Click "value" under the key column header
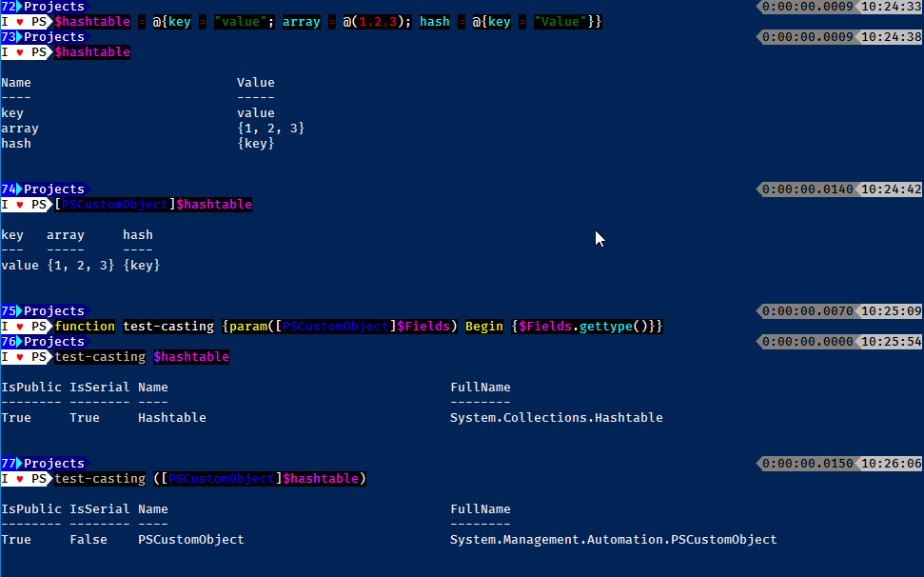This screenshot has width=924, height=577. (20, 266)
